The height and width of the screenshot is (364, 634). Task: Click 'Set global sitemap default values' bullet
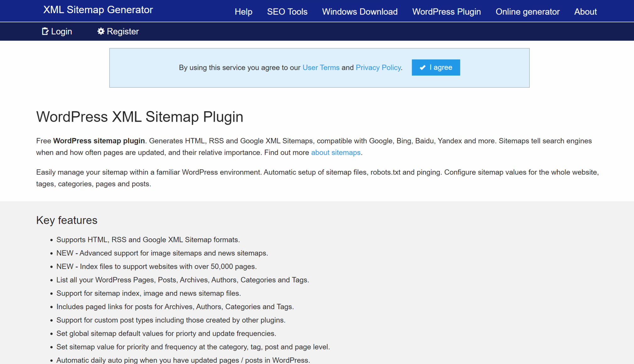click(166, 334)
